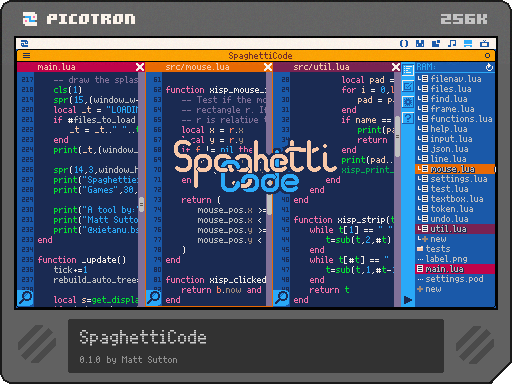This screenshot has width=512, height=384.
Task: Open test.lua in the file tree
Action: [x=455, y=189]
